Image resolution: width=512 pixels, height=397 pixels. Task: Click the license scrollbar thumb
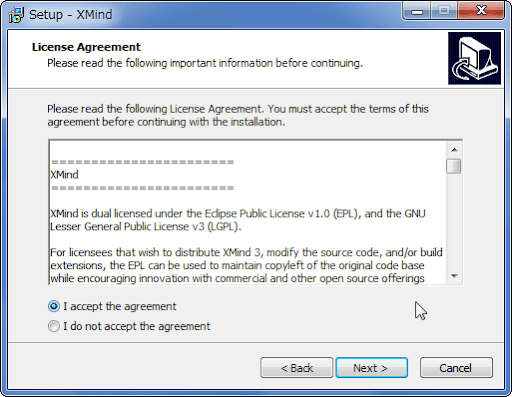pos(454,166)
